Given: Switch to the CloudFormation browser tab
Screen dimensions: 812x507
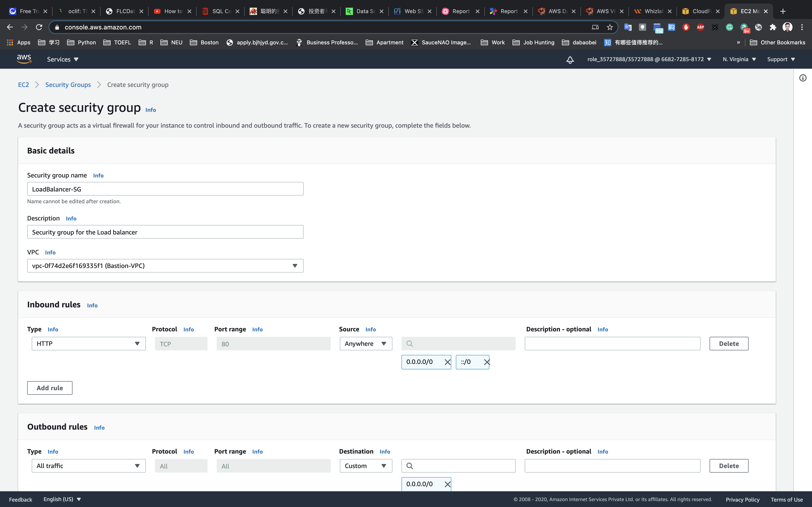Looking at the screenshot, I should point(700,11).
